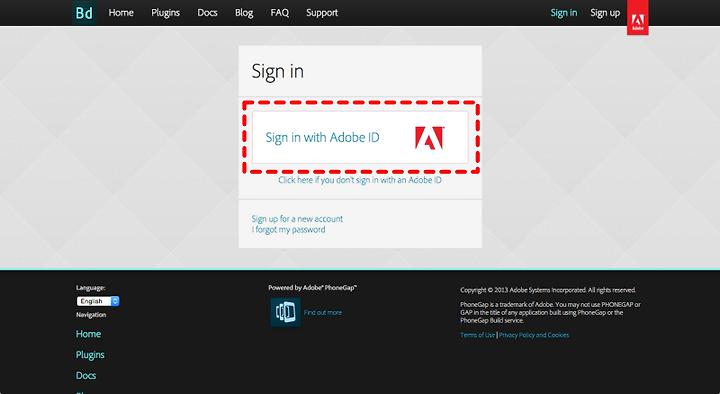Click I forgot my password link
The width and height of the screenshot is (720, 394).
pos(288,230)
